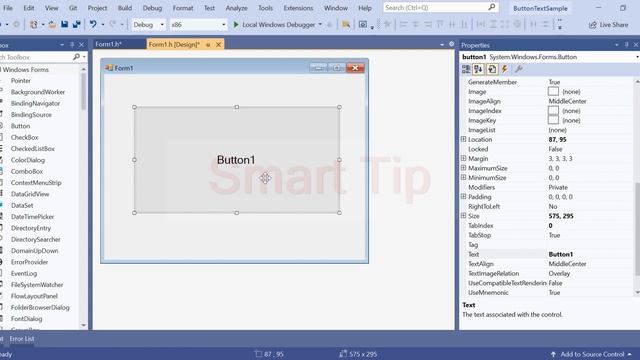Click the TabStop True value
Image resolution: width=640 pixels, height=360 pixels.
[x=554, y=235]
